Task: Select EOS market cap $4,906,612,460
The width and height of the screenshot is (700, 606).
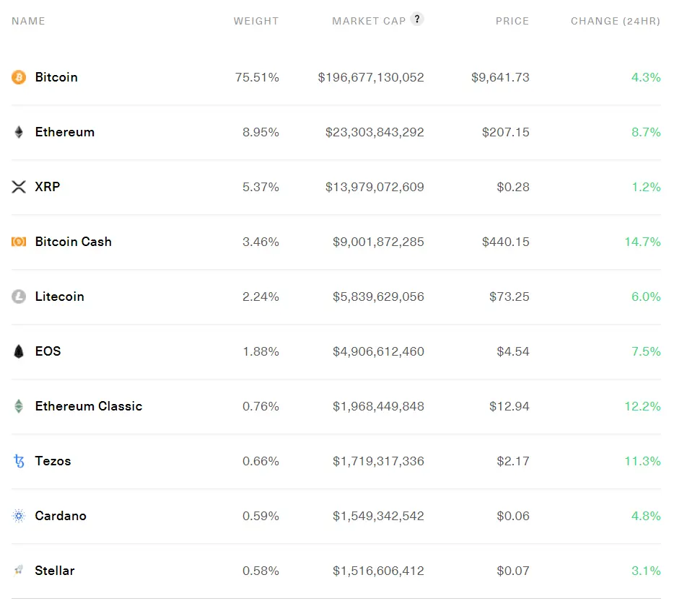Action: click(378, 351)
